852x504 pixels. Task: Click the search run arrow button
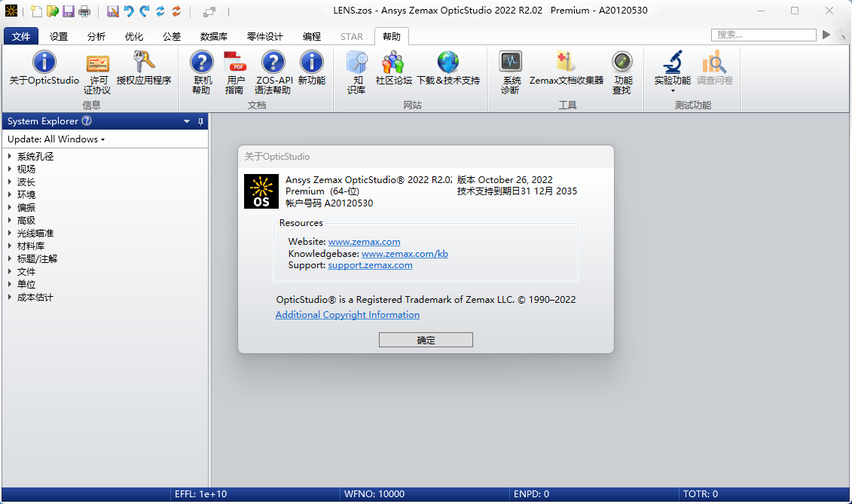826,35
